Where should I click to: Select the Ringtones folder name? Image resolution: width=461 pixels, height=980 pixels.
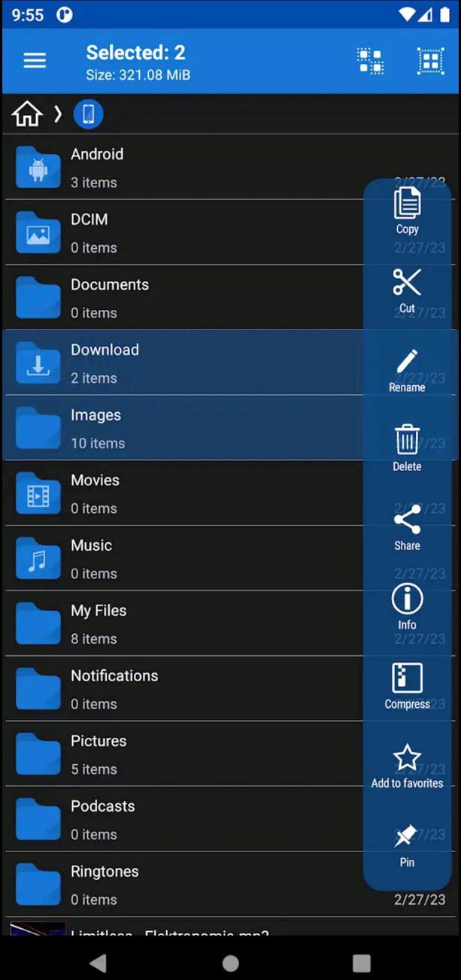coord(105,872)
